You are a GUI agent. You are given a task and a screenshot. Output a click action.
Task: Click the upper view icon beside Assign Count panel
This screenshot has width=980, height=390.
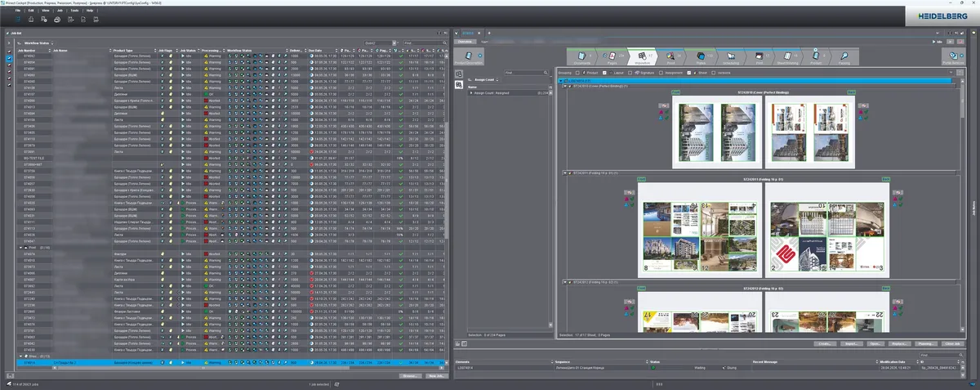(458, 74)
